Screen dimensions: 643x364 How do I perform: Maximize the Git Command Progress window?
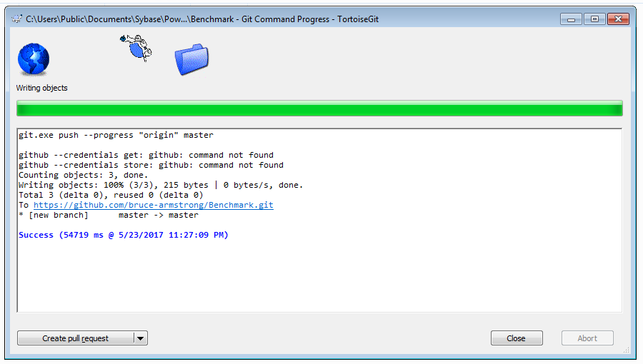point(594,19)
